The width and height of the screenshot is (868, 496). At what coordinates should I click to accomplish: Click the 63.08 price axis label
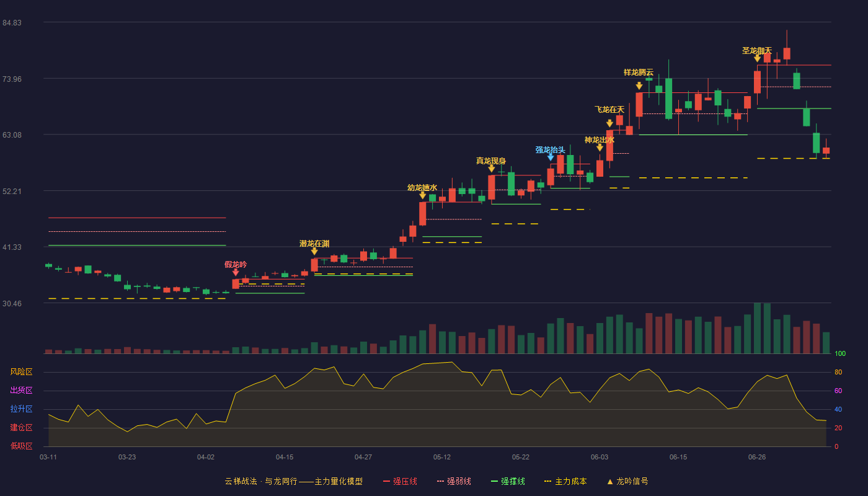coord(12,135)
